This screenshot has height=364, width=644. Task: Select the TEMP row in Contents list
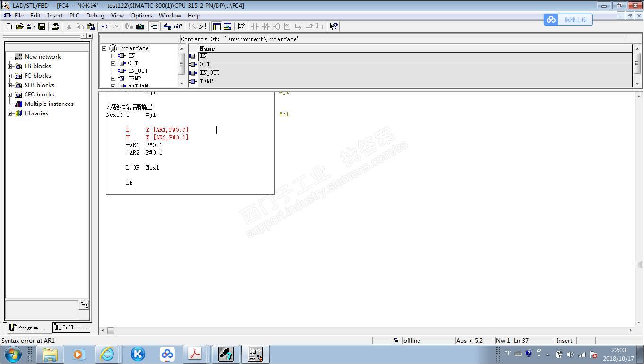click(x=410, y=81)
